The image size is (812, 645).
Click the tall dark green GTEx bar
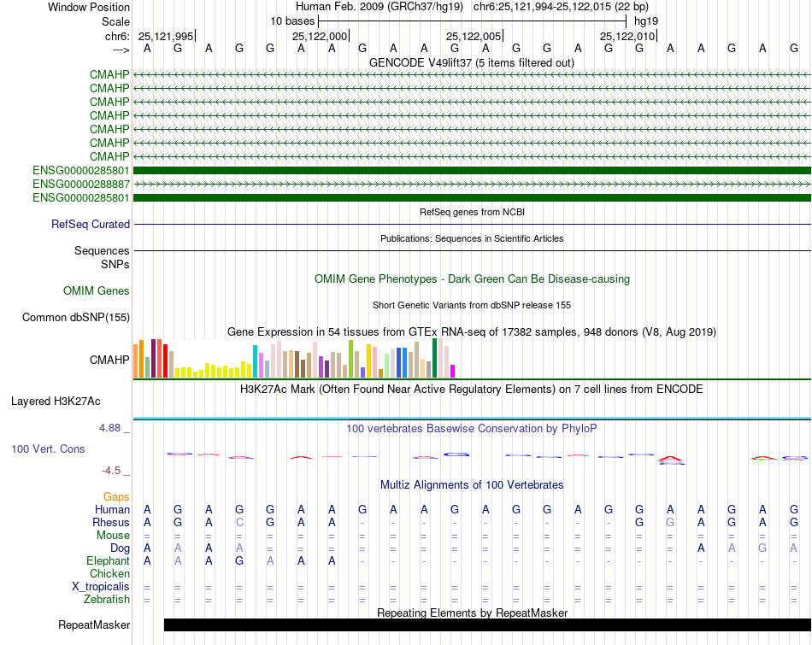(x=434, y=358)
